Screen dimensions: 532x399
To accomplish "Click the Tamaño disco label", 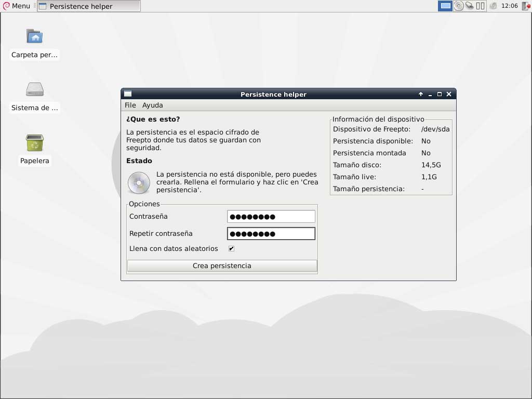I will pyautogui.click(x=357, y=165).
